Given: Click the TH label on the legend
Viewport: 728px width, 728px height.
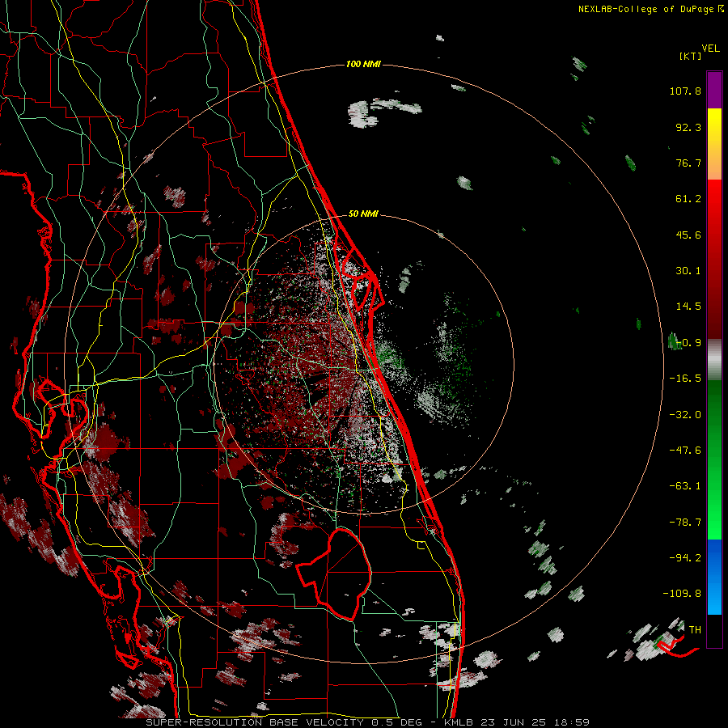Looking at the screenshot, I should pyautogui.click(x=695, y=630).
